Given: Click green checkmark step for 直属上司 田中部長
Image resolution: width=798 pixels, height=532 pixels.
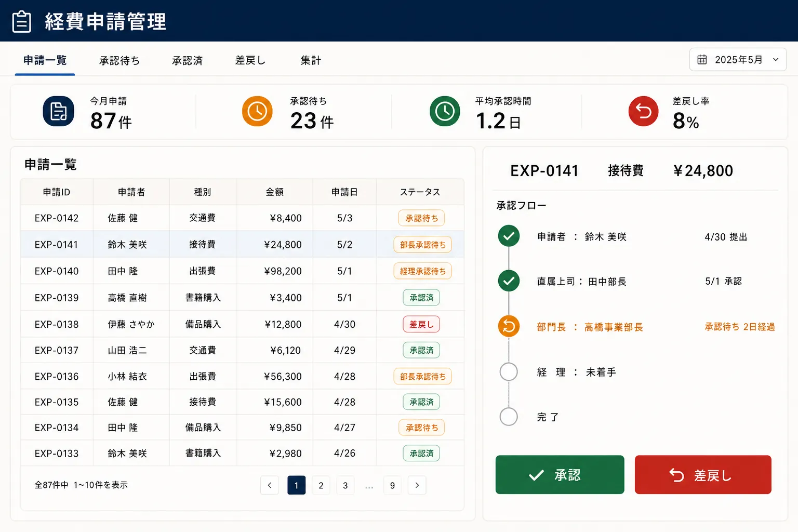Looking at the screenshot, I should pos(509,281).
